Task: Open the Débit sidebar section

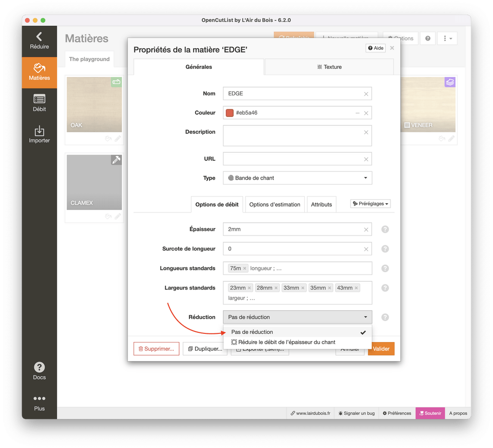Action: (39, 103)
